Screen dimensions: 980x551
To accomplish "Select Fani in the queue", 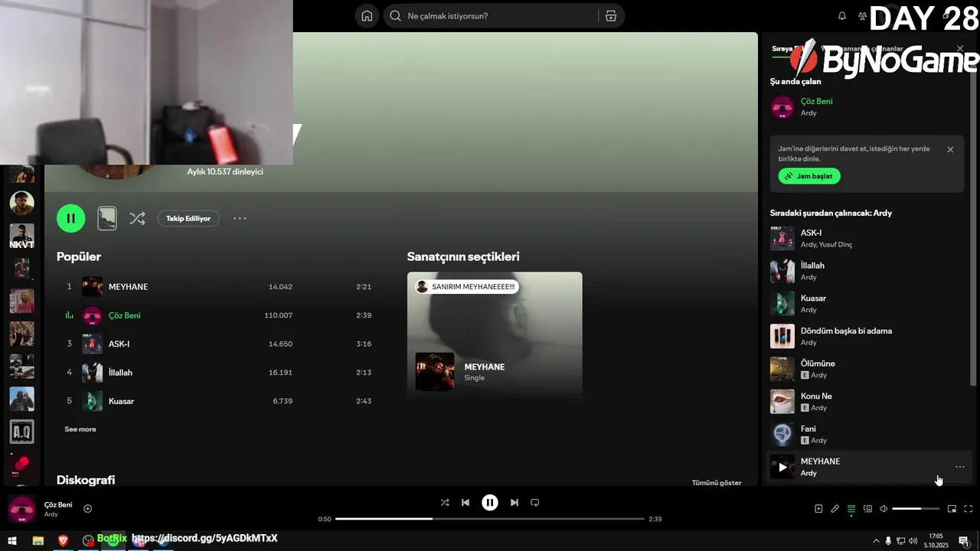I will pos(867,435).
